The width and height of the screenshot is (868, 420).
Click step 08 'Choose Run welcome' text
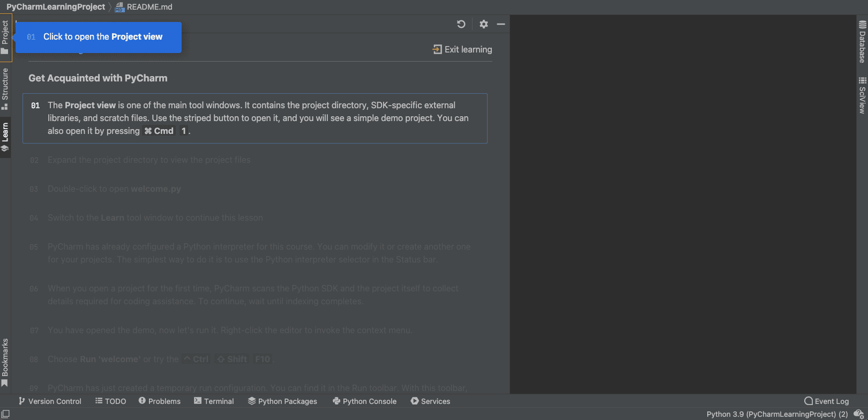click(160, 359)
